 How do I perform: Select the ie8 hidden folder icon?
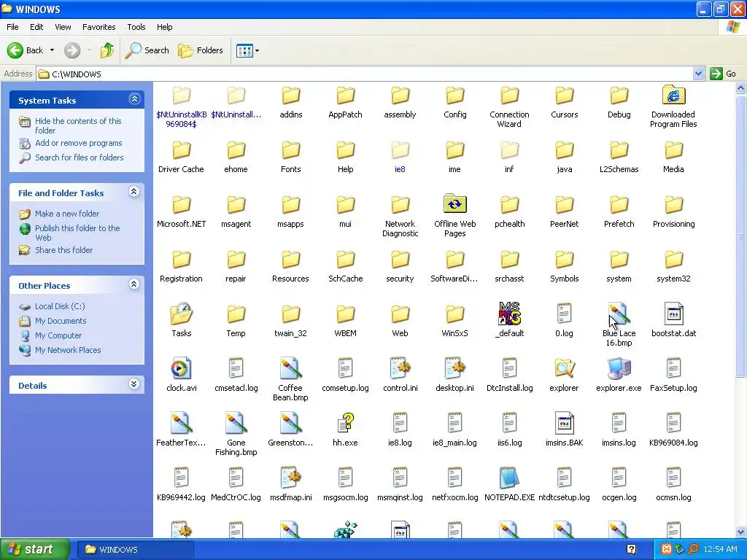pos(400,150)
